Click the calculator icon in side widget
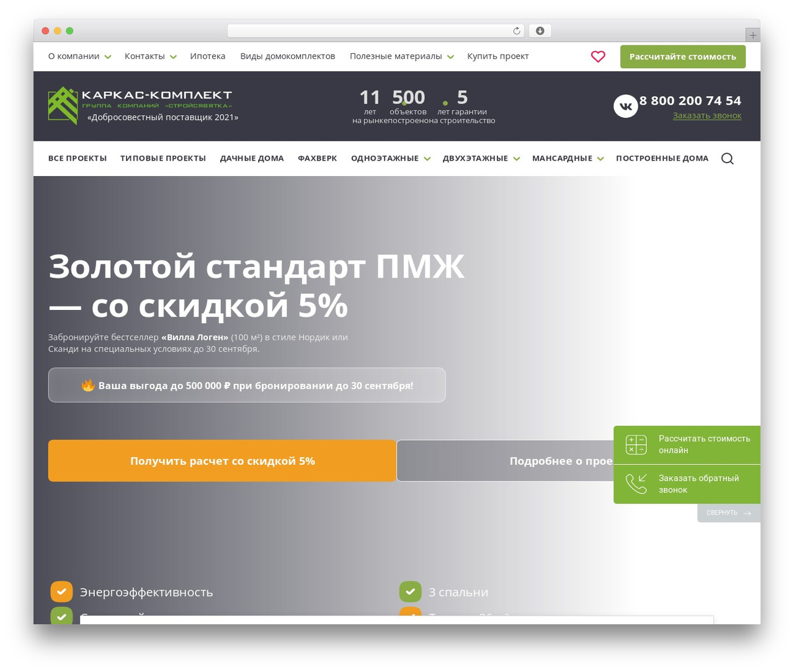Viewport: 794px width, 672px height. [x=636, y=444]
